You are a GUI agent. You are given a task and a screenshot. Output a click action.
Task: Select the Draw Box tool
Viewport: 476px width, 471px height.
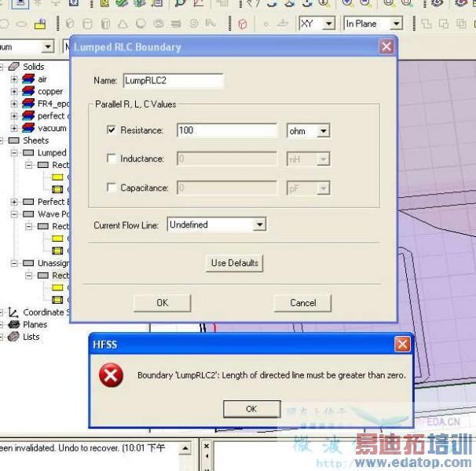70,24
